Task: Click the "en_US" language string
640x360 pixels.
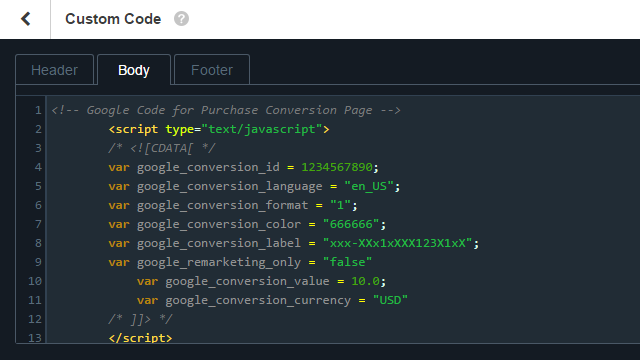Action: pos(369,187)
